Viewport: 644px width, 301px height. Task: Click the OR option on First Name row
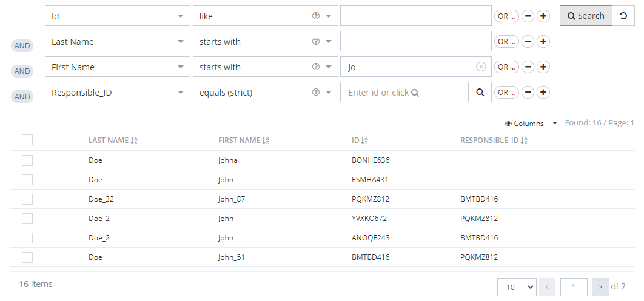[506, 67]
